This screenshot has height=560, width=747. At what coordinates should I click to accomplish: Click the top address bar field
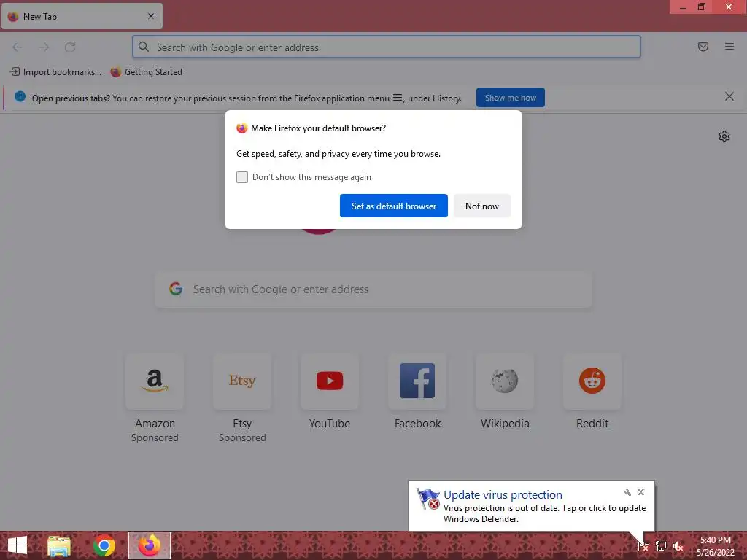[387, 47]
